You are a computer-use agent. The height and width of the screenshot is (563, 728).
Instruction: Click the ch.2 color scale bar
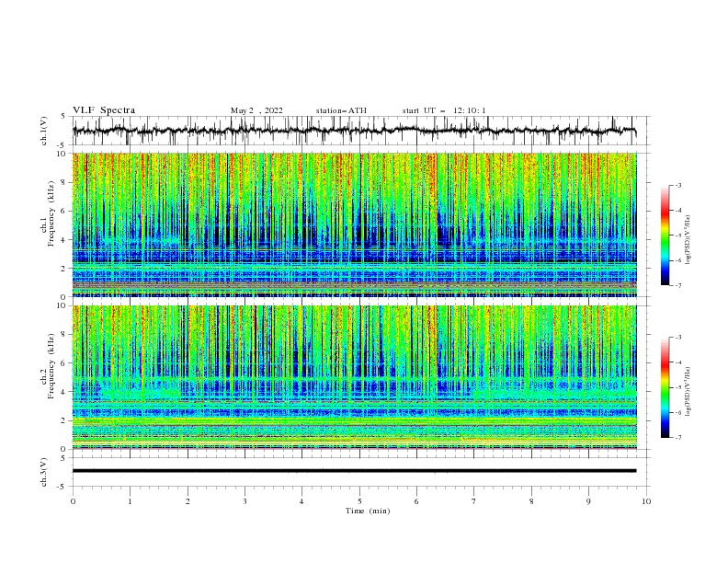click(665, 387)
